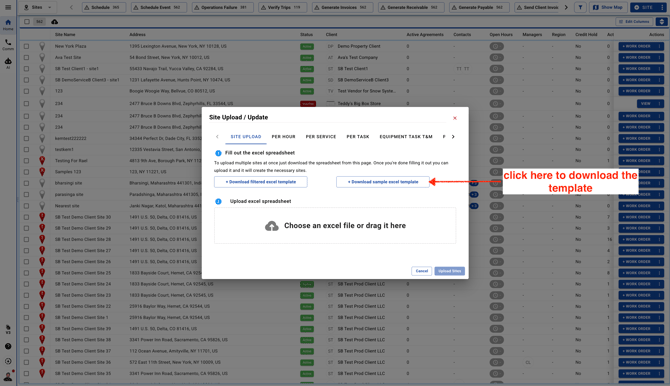The width and height of the screenshot is (670, 386).
Task: Toggle the select-all checkbox above the table
Action: [27, 22]
